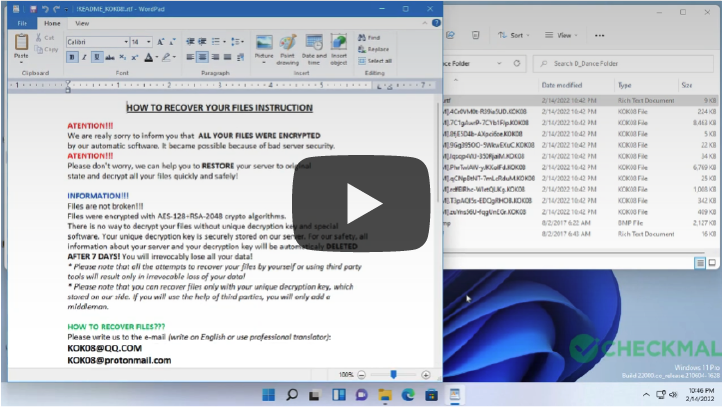Expand Explorer Sort dropdown

tap(513, 35)
